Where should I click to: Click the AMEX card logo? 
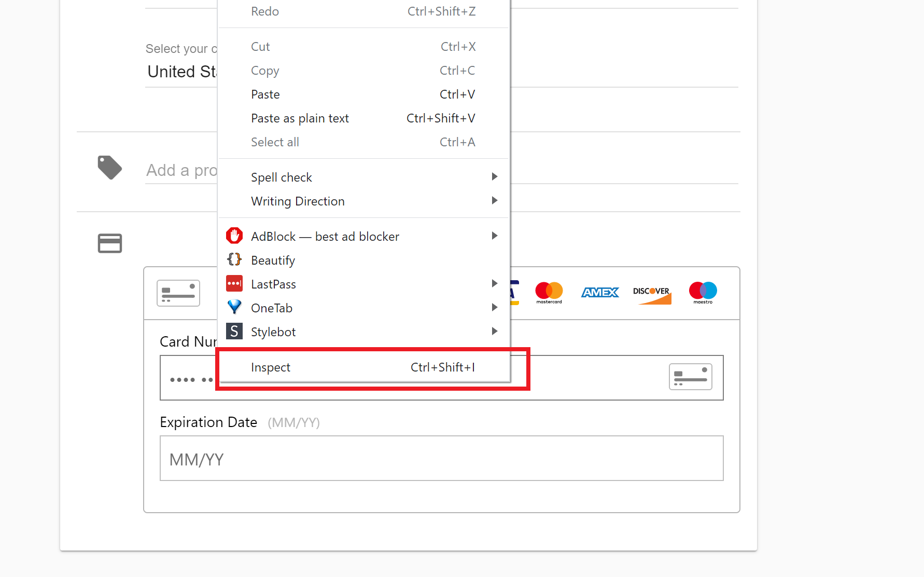pos(600,293)
